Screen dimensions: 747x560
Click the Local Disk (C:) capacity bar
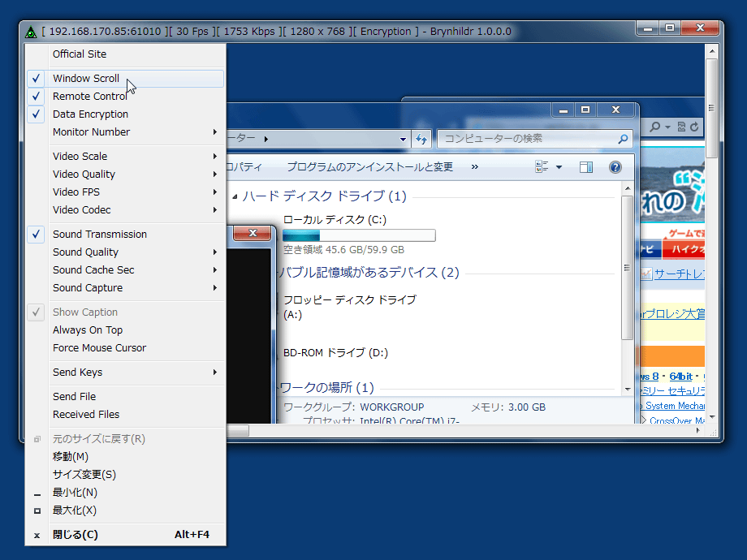(359, 235)
